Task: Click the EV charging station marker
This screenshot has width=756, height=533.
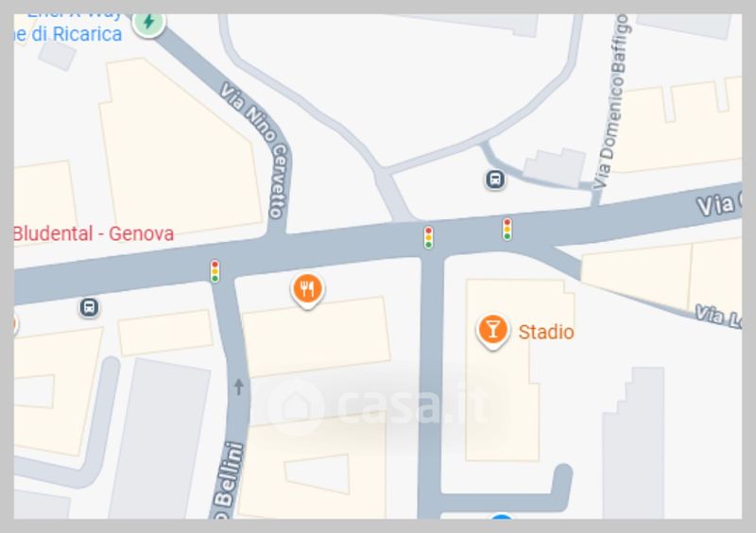Action: point(149,22)
